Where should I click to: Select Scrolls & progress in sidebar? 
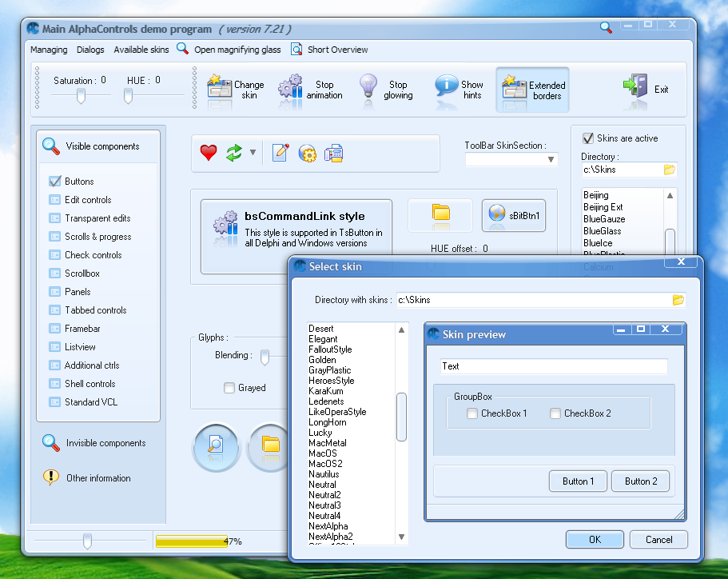coord(90,237)
